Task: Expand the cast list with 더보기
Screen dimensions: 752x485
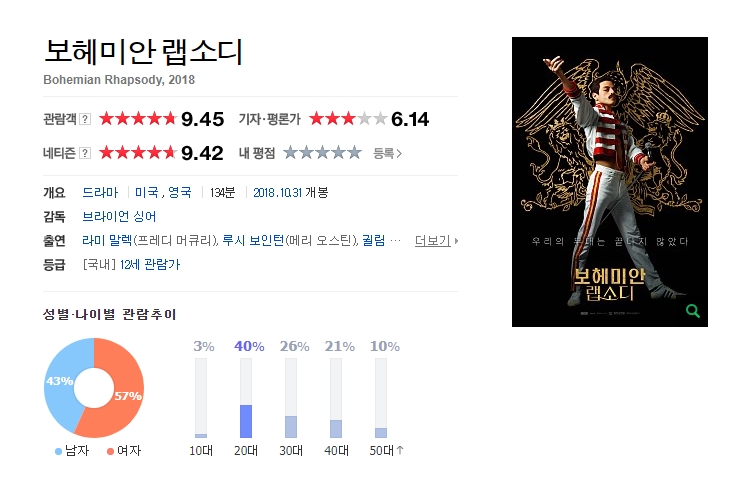Action: pyautogui.click(x=436, y=241)
